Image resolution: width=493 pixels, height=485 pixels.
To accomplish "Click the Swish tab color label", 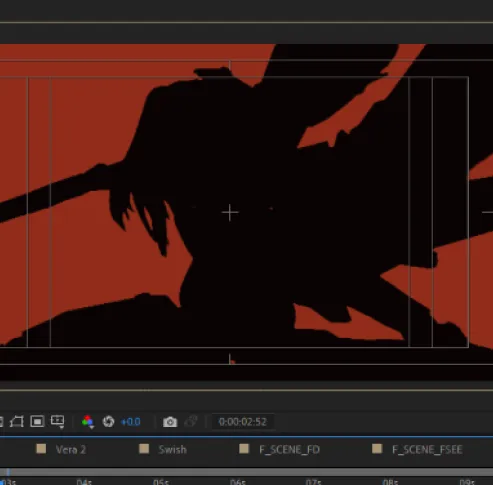I will coord(144,449).
